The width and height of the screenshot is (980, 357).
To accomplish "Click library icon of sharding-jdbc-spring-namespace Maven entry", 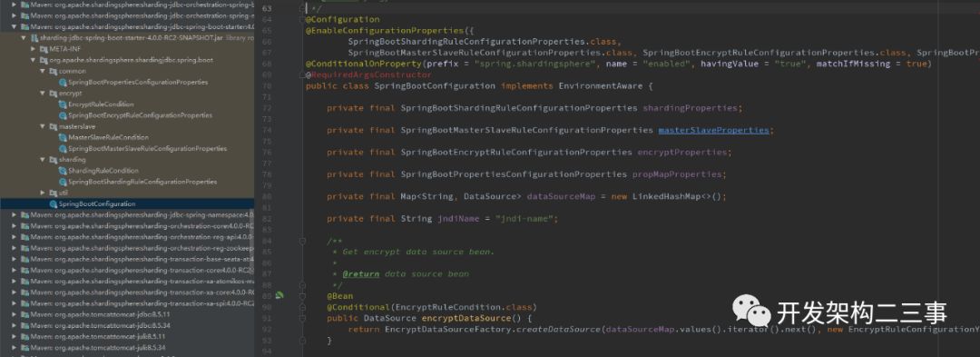I will point(24,215).
